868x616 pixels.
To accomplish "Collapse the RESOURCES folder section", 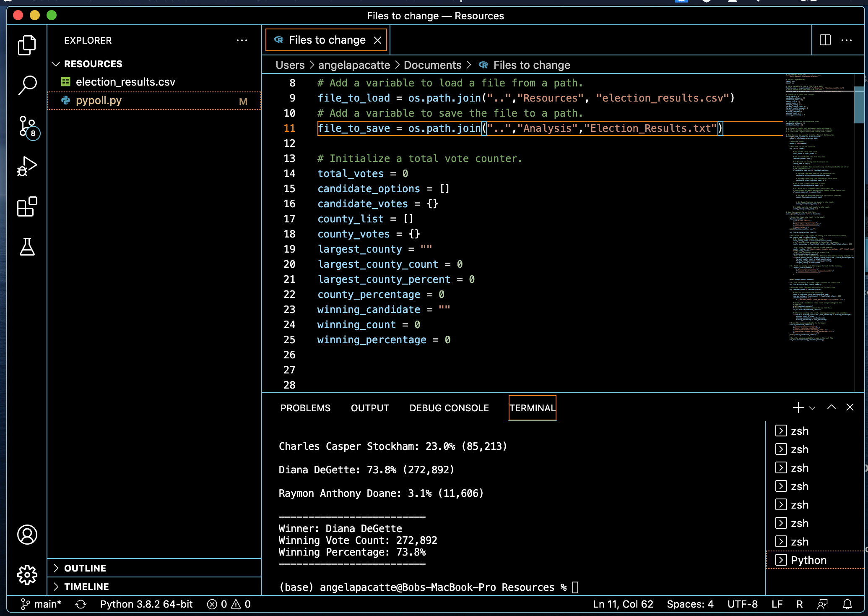I will (154, 64).
